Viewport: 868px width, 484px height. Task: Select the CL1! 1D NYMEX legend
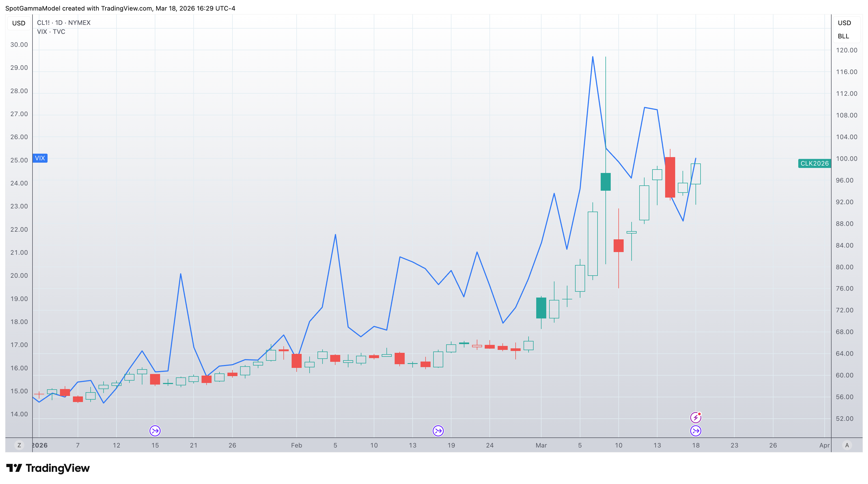pyautogui.click(x=64, y=22)
